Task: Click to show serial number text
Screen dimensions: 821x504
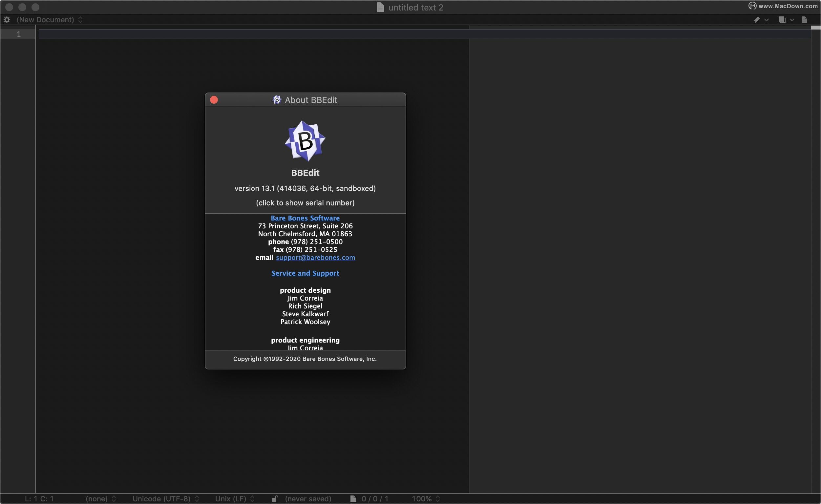Action: click(x=305, y=203)
